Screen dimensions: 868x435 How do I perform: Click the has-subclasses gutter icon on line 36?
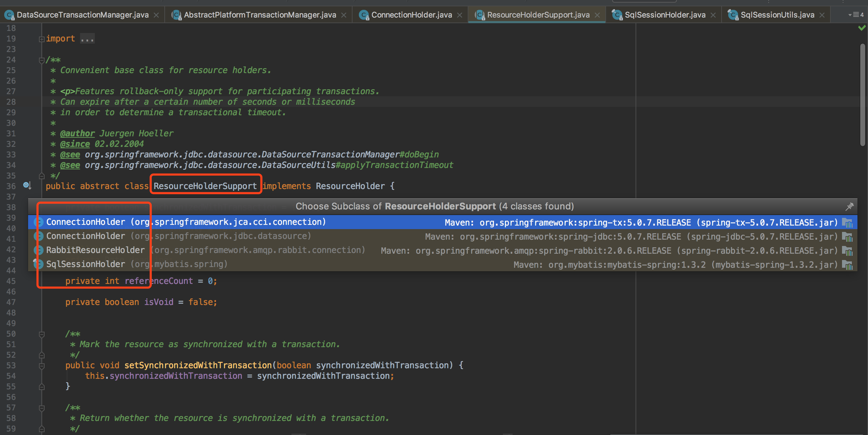pyautogui.click(x=27, y=185)
